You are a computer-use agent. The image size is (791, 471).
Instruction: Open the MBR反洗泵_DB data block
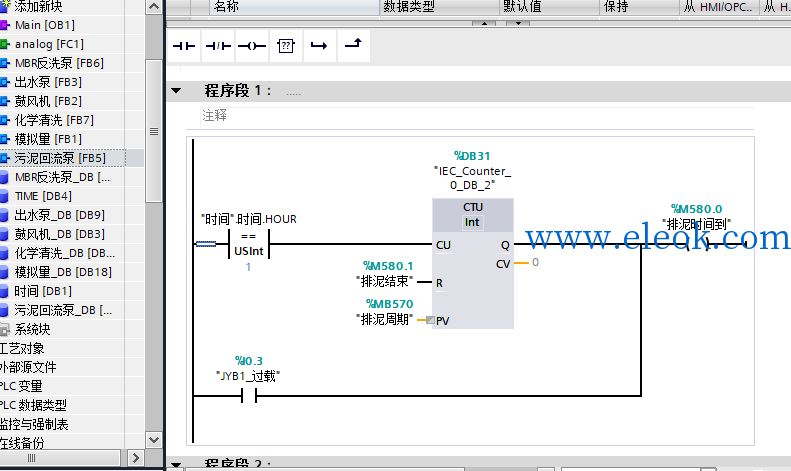click(62, 177)
